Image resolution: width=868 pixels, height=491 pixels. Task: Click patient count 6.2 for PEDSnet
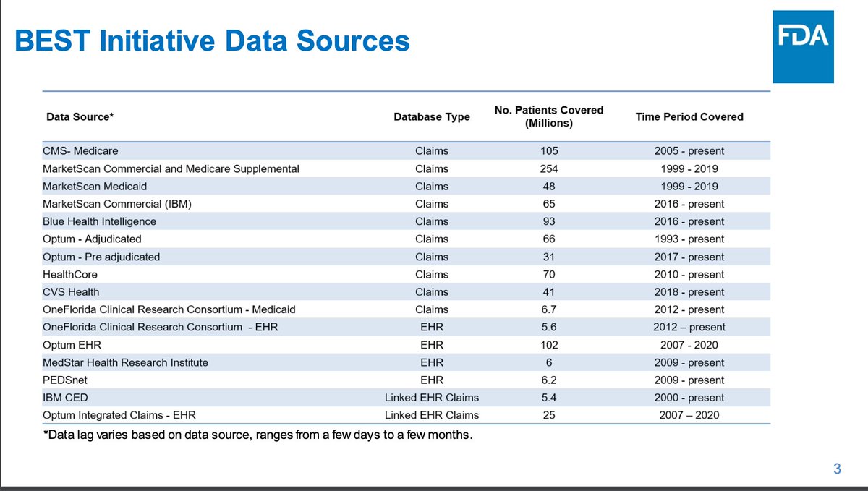click(549, 380)
